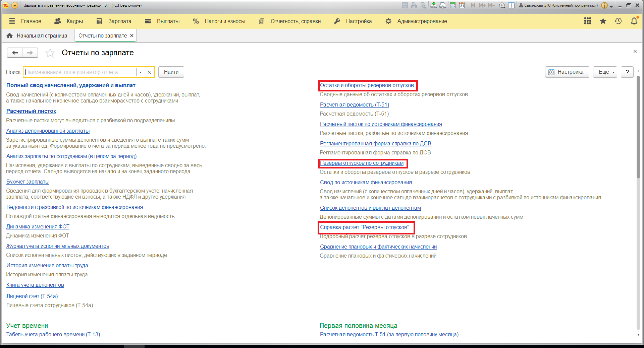Open Favorites via the star icon in yellow bar
Image resolution: width=644 pixels, height=348 pixels.
[x=603, y=21]
